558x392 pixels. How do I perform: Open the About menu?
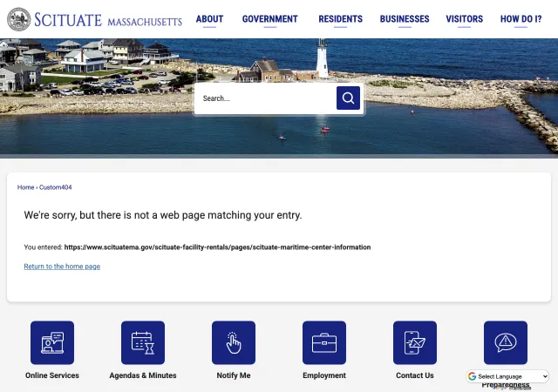209,19
